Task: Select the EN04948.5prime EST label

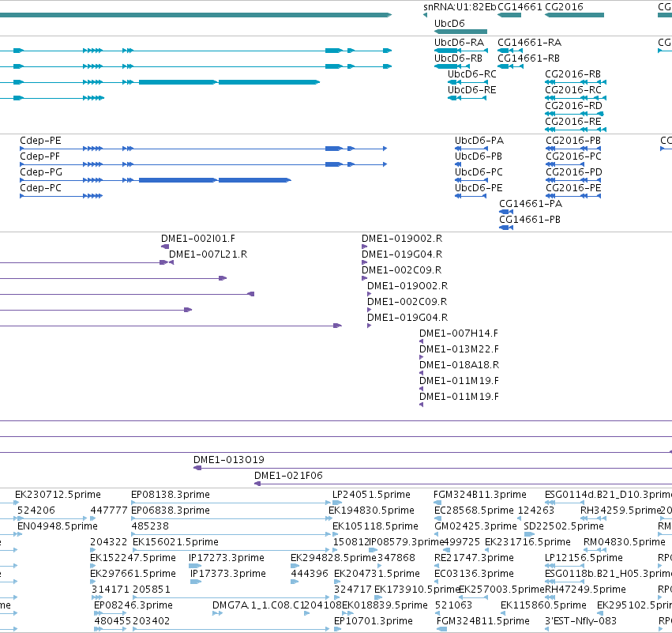Action: click(58, 526)
